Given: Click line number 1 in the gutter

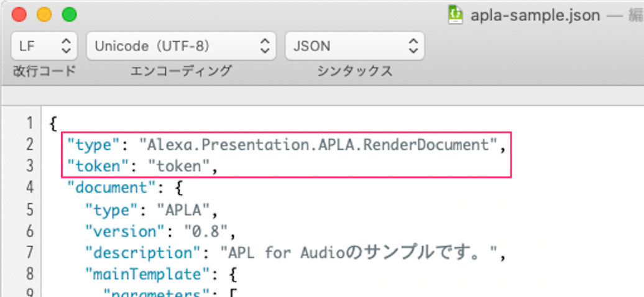Looking at the screenshot, I should 29,123.
